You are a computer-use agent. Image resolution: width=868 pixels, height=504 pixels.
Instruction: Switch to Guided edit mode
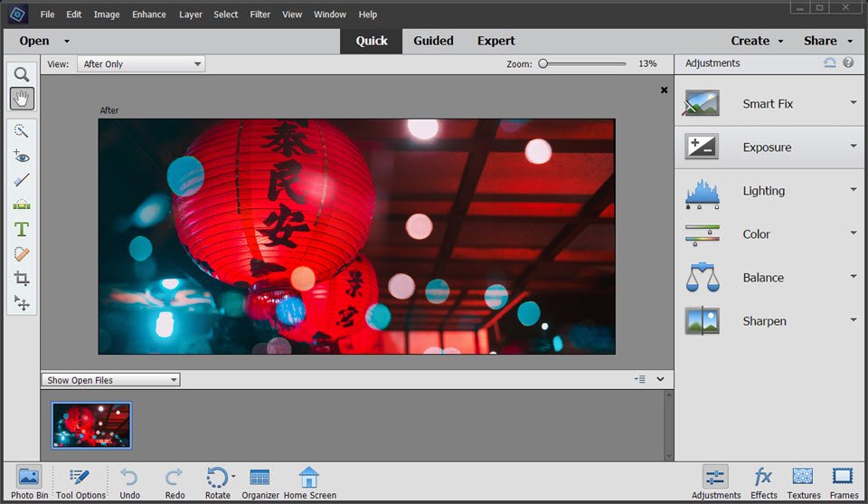[x=433, y=41]
